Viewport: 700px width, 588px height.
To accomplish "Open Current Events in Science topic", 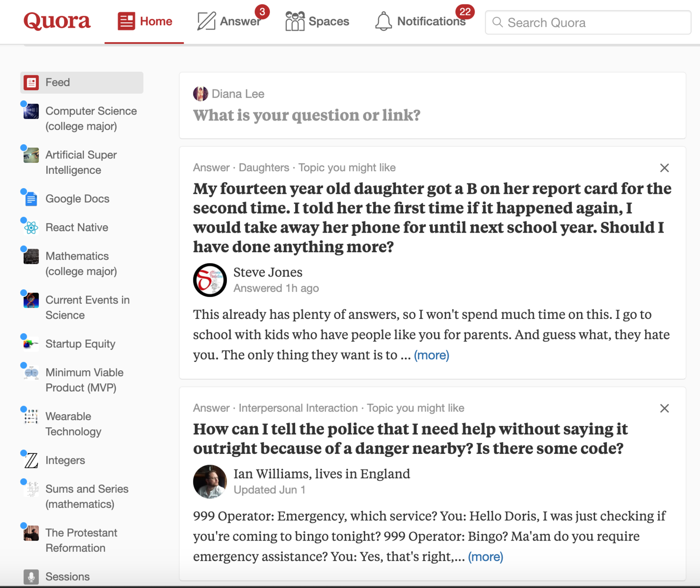I will pyautogui.click(x=87, y=308).
